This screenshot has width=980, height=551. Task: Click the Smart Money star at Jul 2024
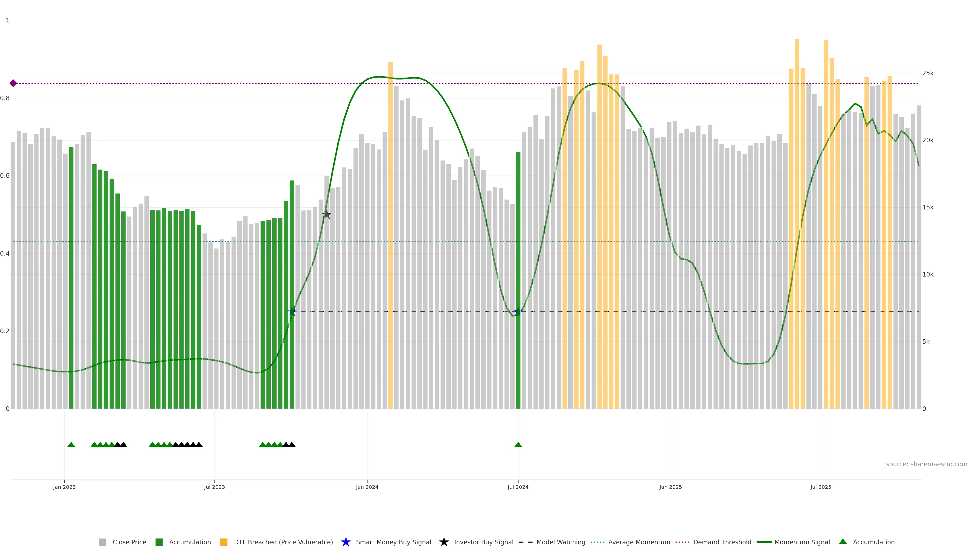518,311
